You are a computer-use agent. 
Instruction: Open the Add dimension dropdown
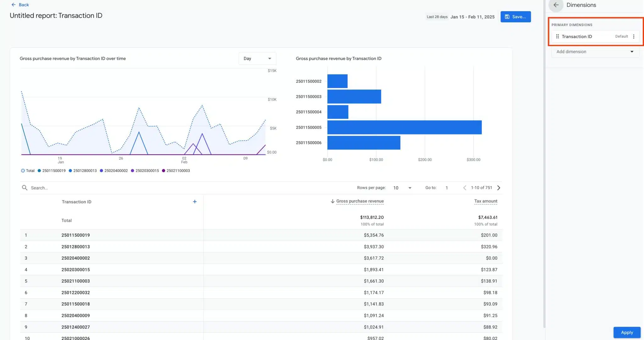(595, 52)
